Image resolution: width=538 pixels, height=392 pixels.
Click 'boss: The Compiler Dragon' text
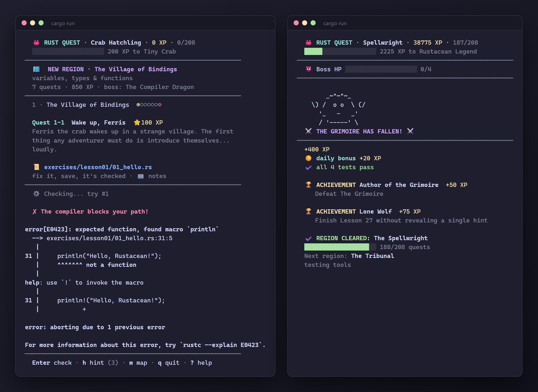149,87
